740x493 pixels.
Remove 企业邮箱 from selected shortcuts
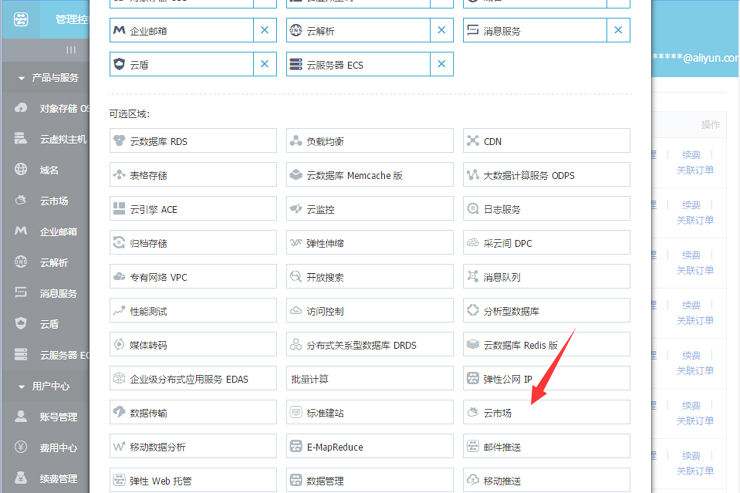tap(264, 30)
